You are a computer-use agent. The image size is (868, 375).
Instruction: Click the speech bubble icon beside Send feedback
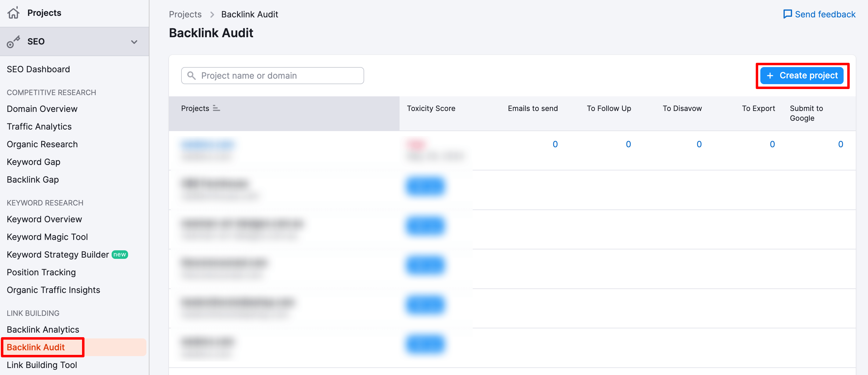(788, 14)
